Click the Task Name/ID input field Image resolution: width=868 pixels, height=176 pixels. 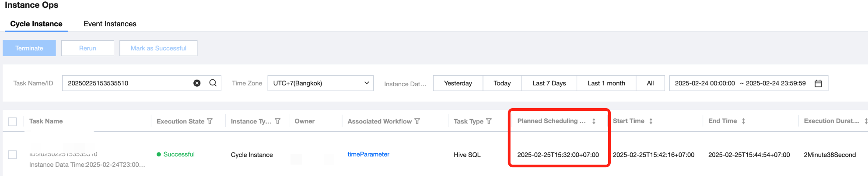(x=127, y=83)
